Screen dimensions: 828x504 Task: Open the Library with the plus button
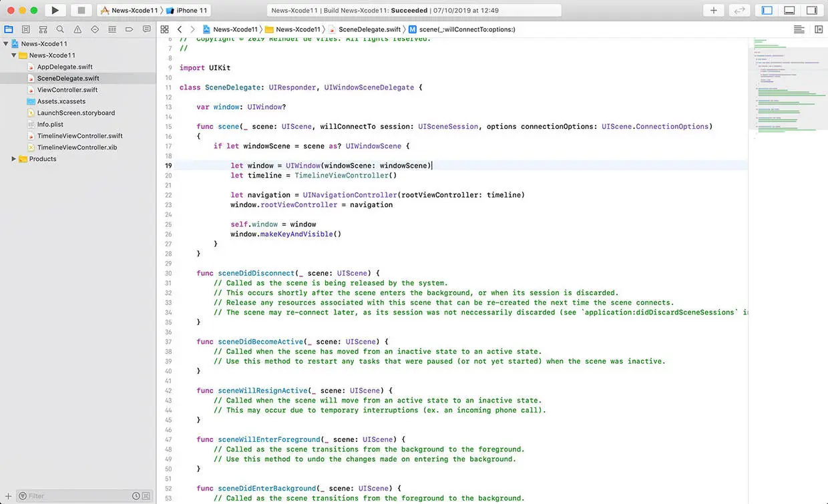[713, 11]
